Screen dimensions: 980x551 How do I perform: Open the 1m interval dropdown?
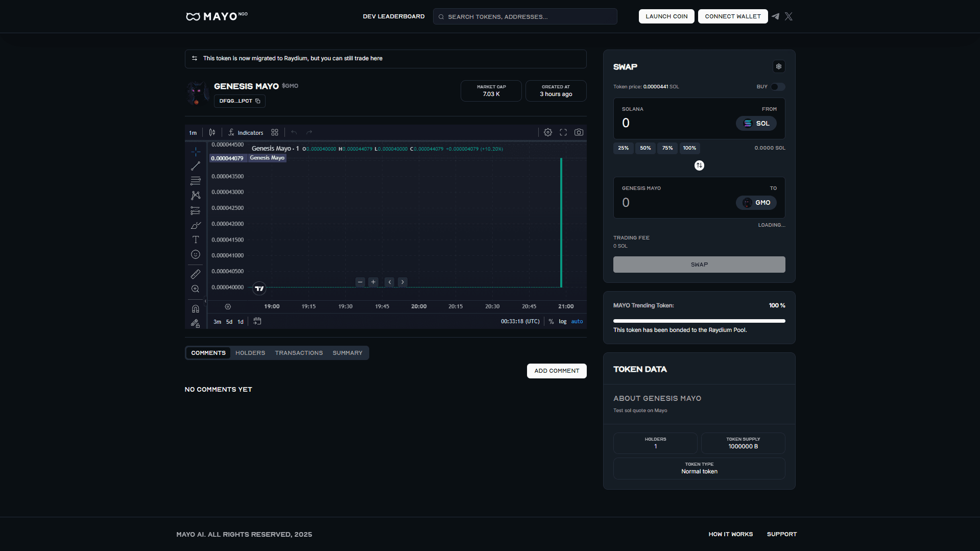tap(193, 133)
